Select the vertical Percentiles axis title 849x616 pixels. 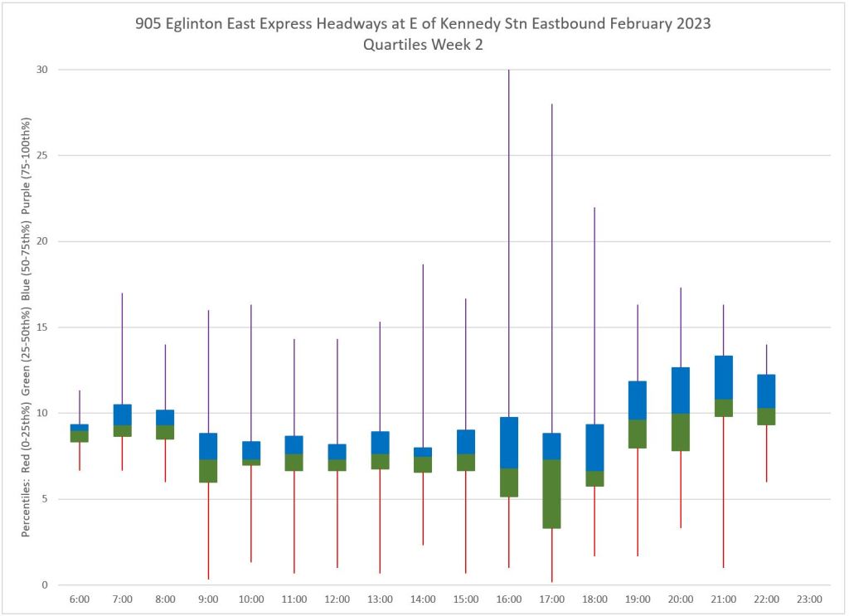pyautogui.click(x=27, y=327)
